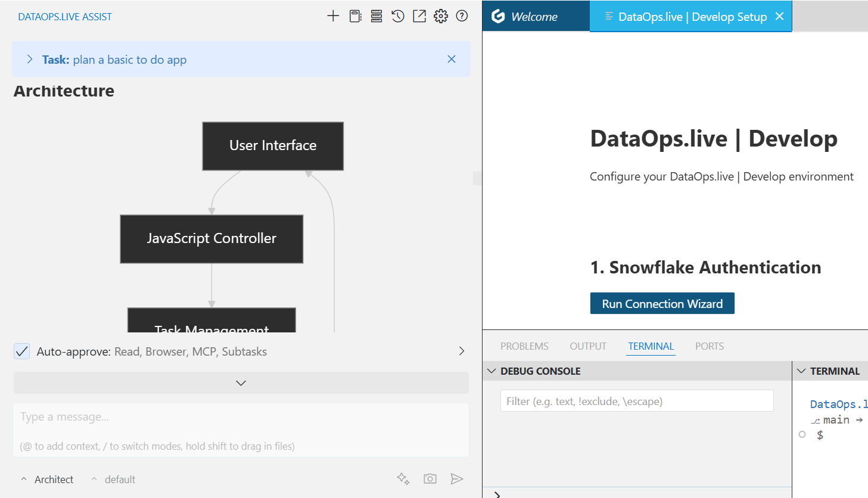Close the Develop Setup tab
Image resolution: width=868 pixels, height=498 pixels.
click(x=779, y=17)
